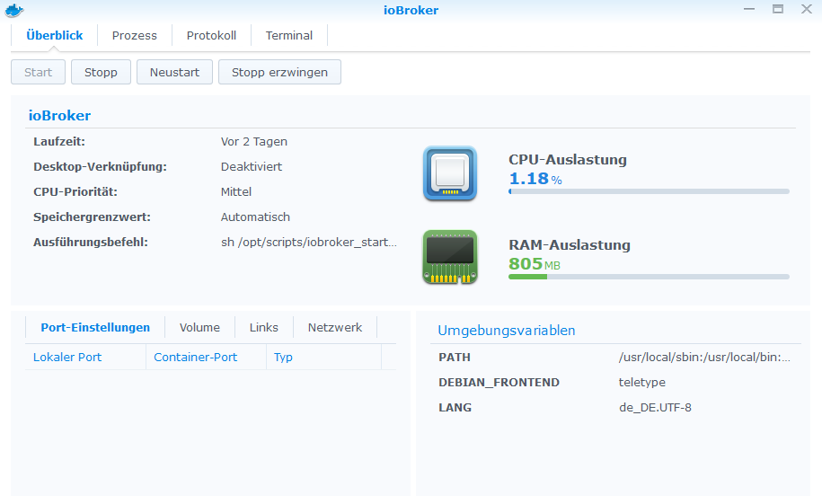Open the Prozess tab
The image size is (822, 504).
[x=134, y=36]
